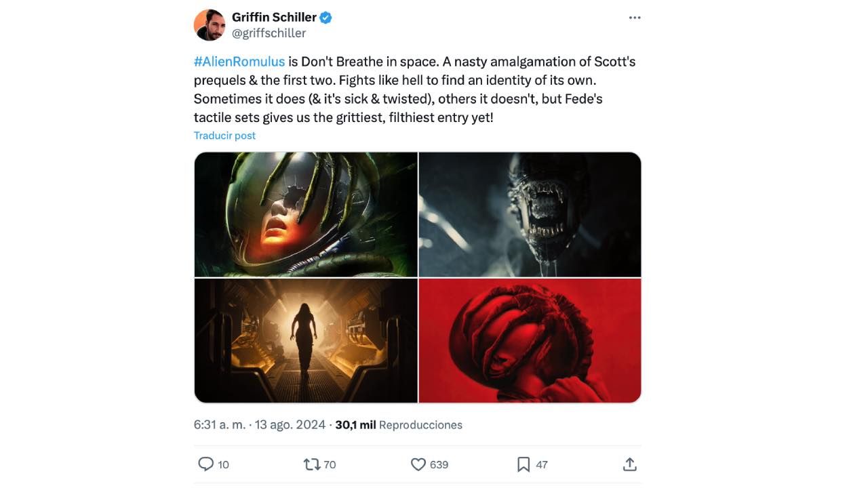
Task: Open Griffin Schiller's profile avatar
Action: 209,25
